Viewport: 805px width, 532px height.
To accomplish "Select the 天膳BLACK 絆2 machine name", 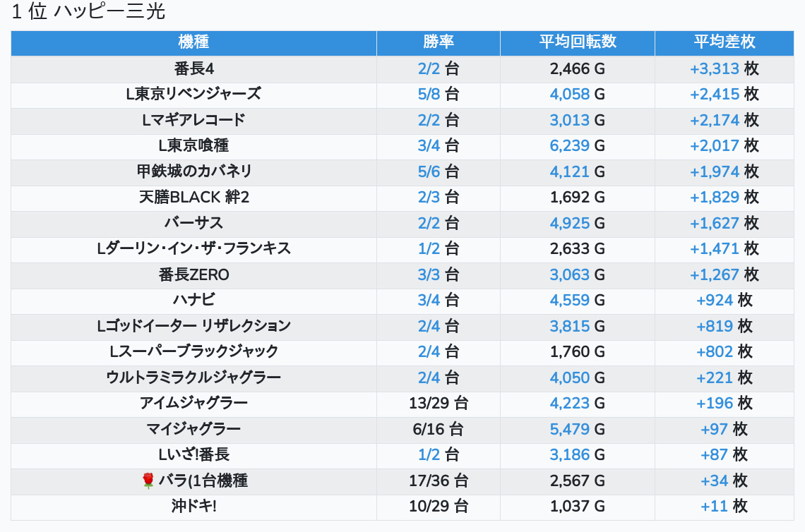I will (x=193, y=198).
